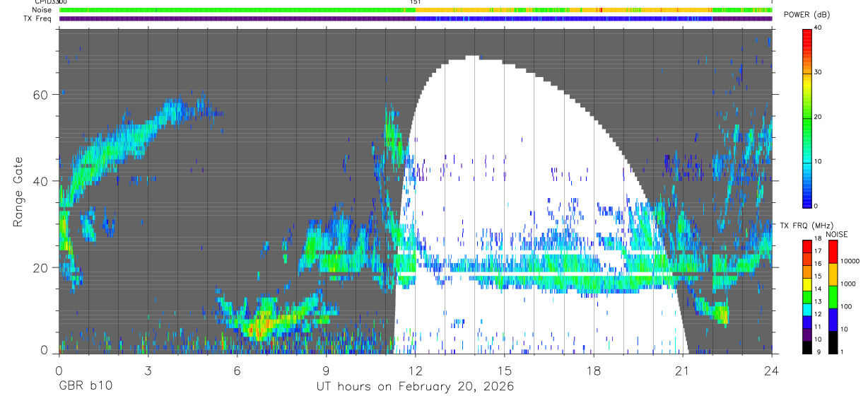
Task: Click the yellow 14–15 MHz TX FRQ swatch
Action: point(807,284)
